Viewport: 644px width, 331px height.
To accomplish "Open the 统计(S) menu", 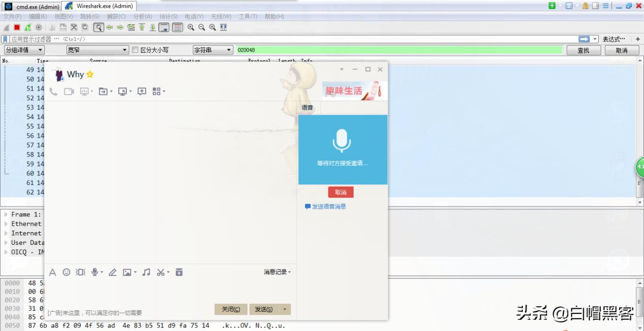I will coord(168,16).
